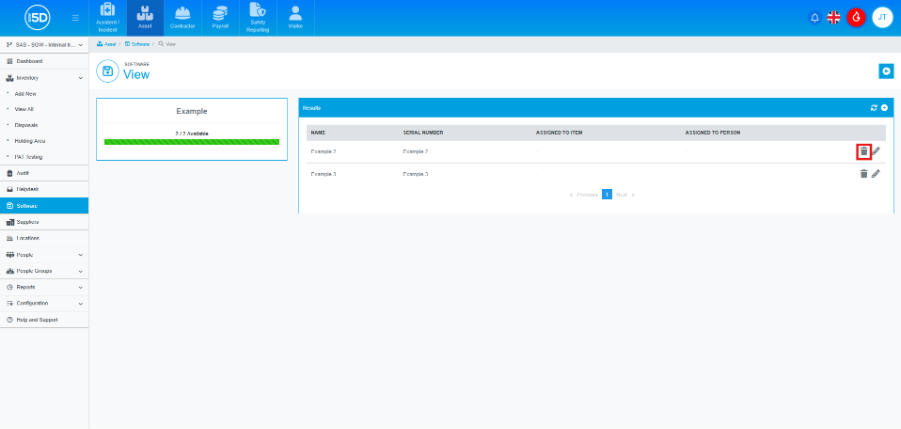This screenshot has width=901, height=429.
Task: Click the green availability progress bar
Action: pyautogui.click(x=191, y=142)
